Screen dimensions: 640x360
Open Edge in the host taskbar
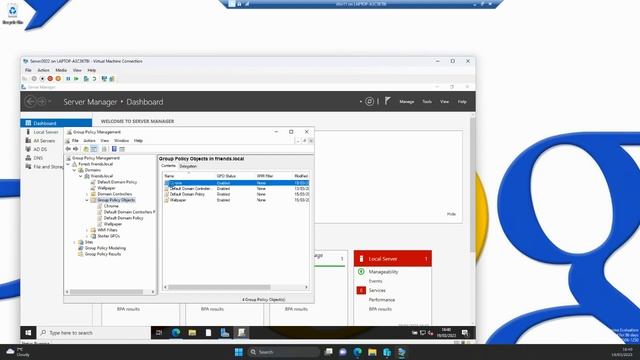pos(358,352)
